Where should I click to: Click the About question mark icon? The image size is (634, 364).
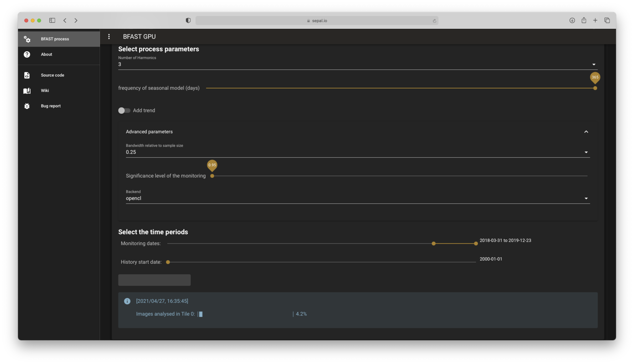tap(27, 54)
